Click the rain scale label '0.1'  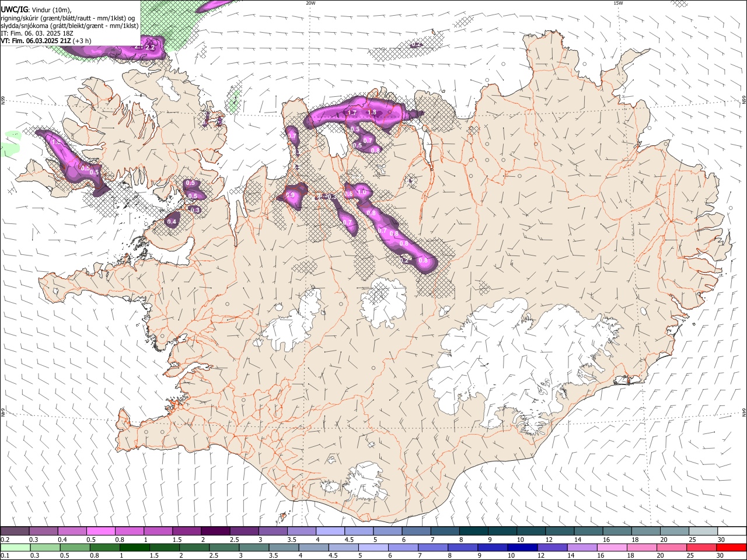coord(5,555)
